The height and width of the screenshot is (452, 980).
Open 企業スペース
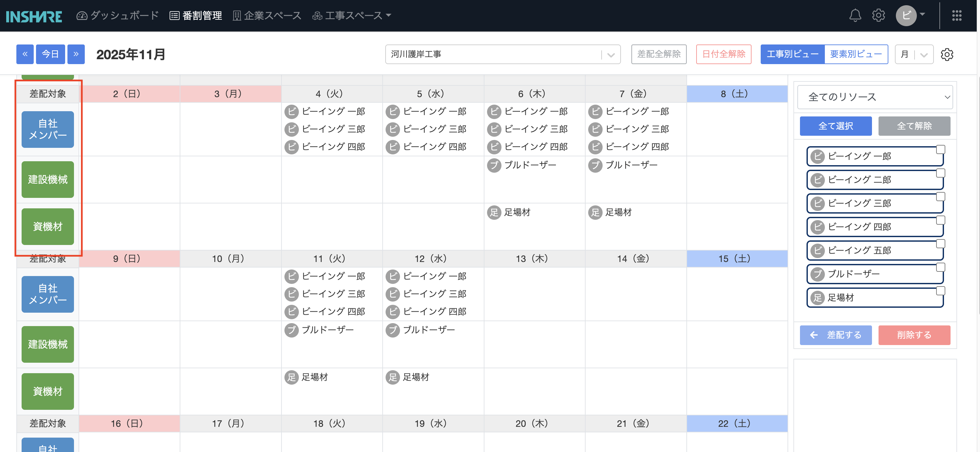tap(267, 16)
